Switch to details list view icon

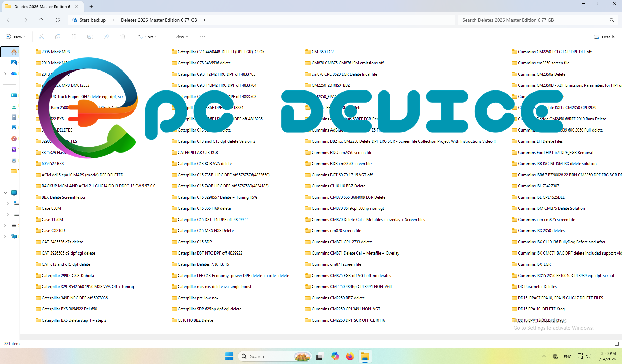tap(608, 343)
